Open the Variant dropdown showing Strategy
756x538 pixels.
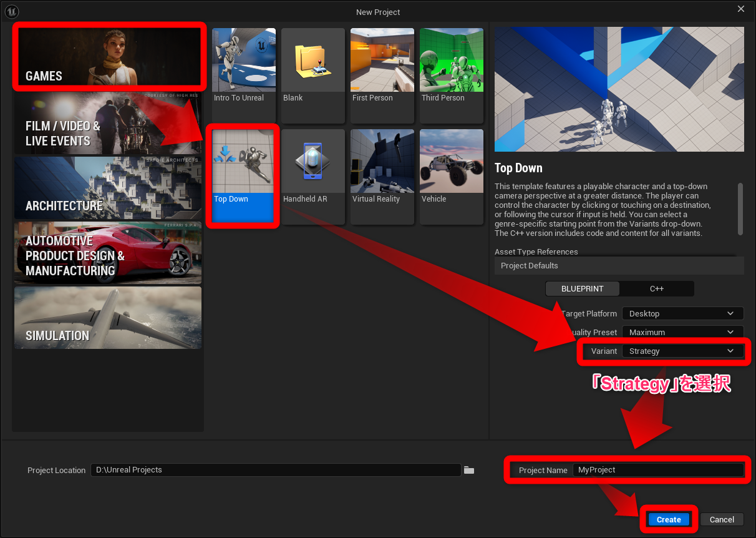pos(682,351)
